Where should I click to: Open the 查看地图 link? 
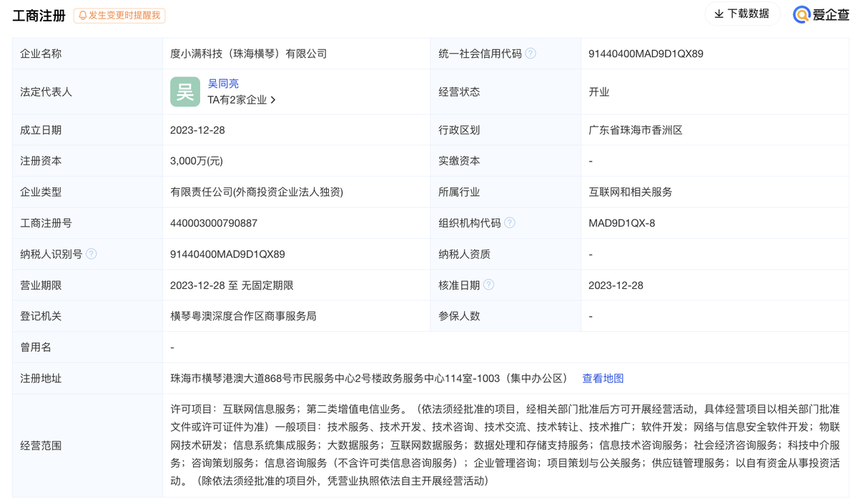(x=603, y=378)
